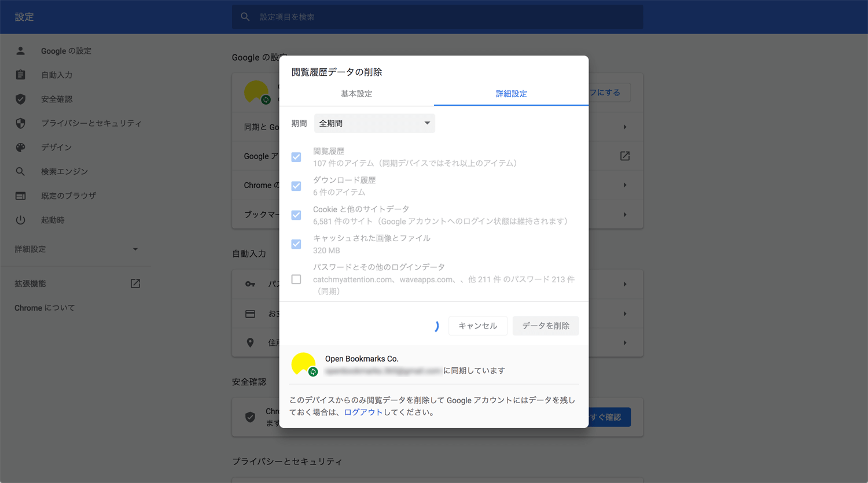Click the 設定項目を検索 search field
Screen dimensions: 868x483
437,17
